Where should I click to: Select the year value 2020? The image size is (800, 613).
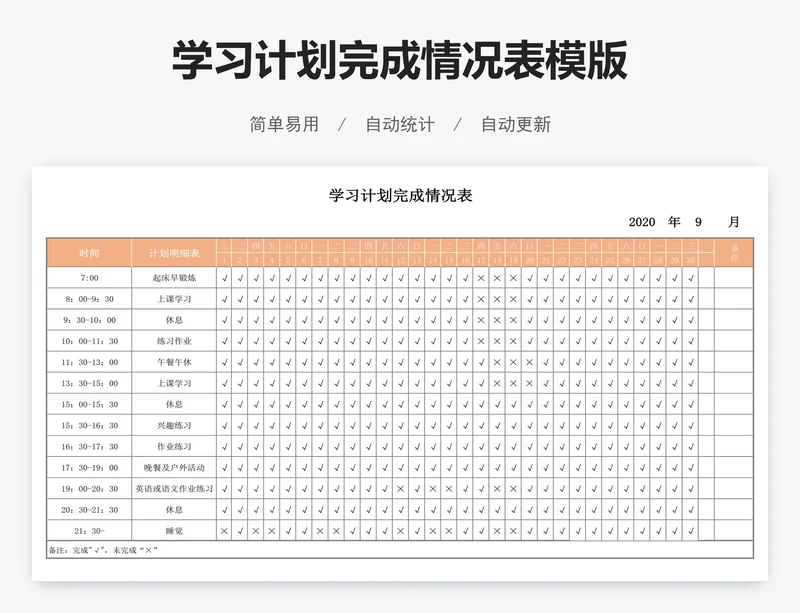tap(642, 222)
